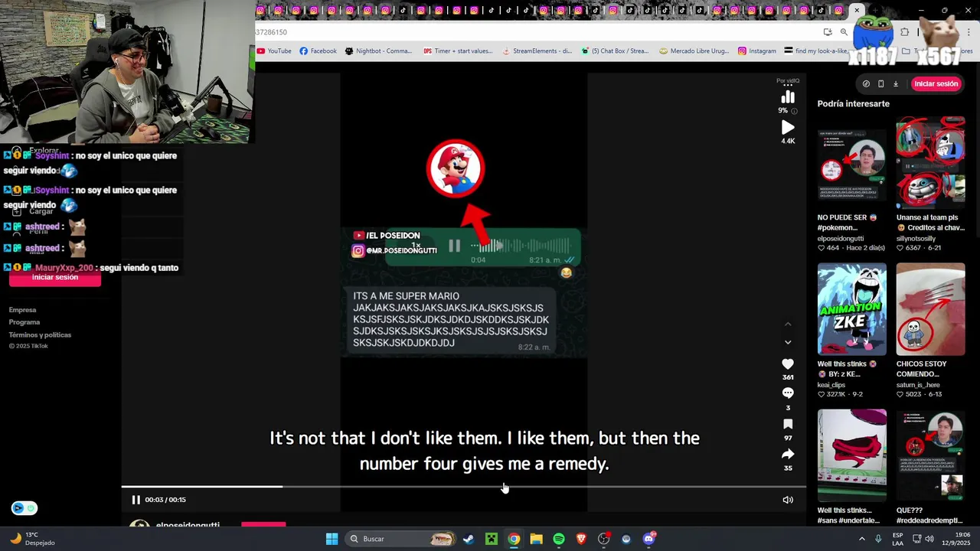Open the Instagram bookmark
This screenshot has height=551, width=980.
[x=756, y=51]
